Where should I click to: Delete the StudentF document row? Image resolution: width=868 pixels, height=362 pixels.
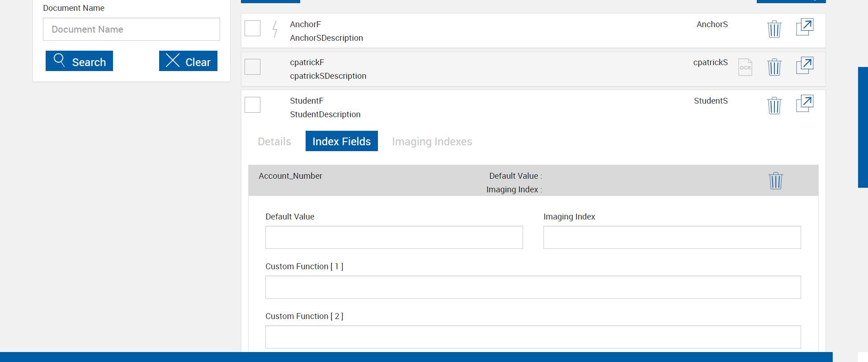(x=774, y=105)
